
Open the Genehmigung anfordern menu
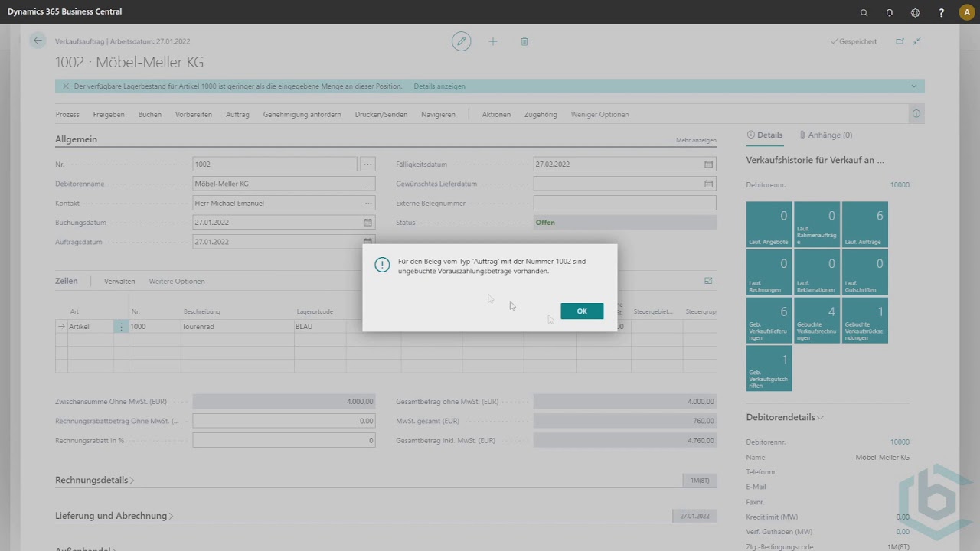302,114
